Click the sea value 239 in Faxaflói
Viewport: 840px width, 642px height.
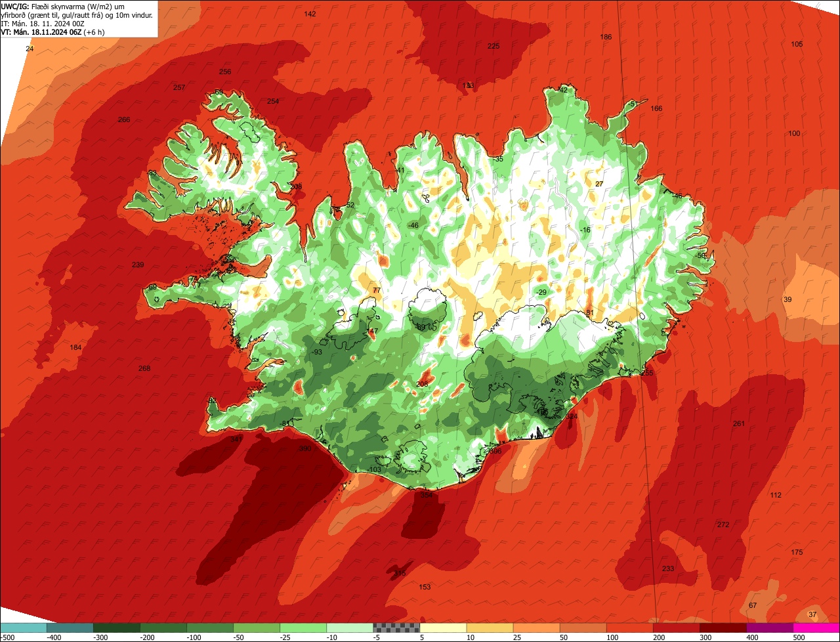138,265
